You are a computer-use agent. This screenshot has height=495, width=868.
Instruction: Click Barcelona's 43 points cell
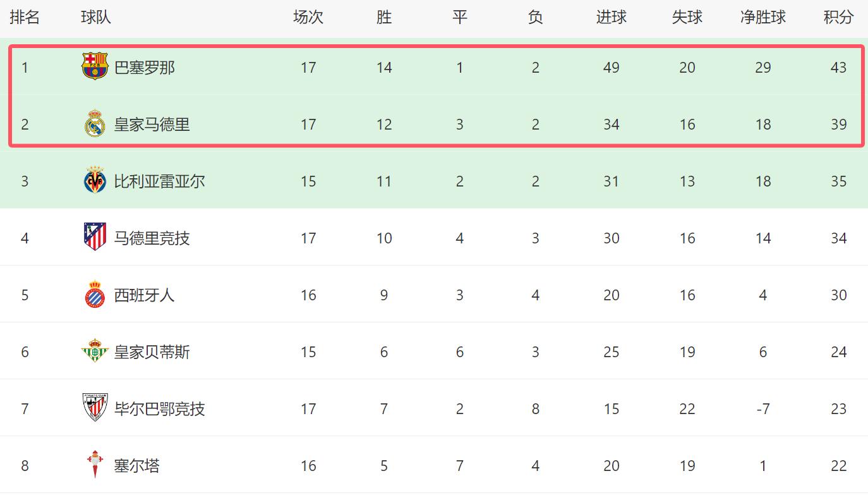[838, 68]
